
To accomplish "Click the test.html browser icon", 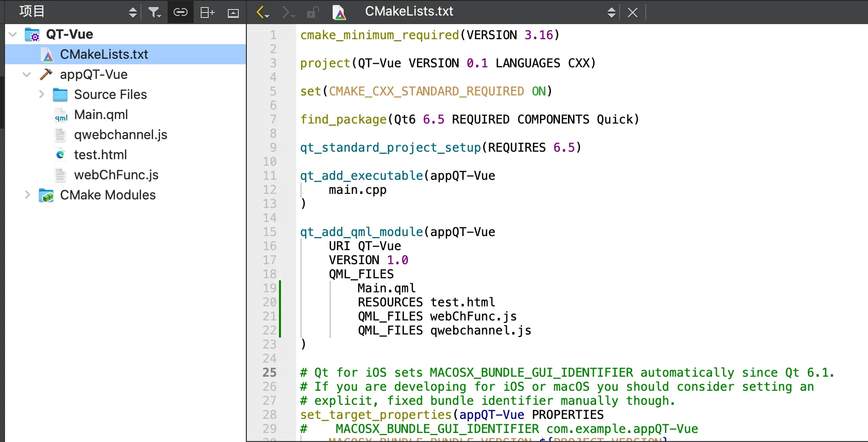I will pos(60,155).
